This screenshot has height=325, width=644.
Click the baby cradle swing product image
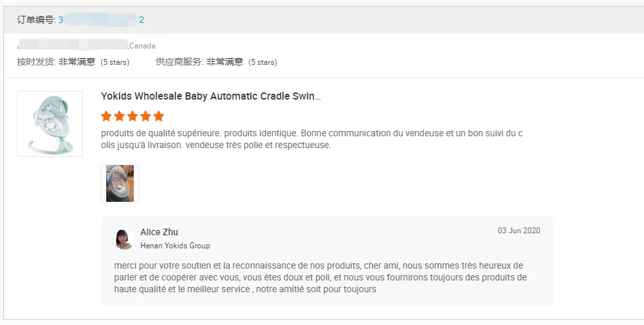[x=50, y=124]
